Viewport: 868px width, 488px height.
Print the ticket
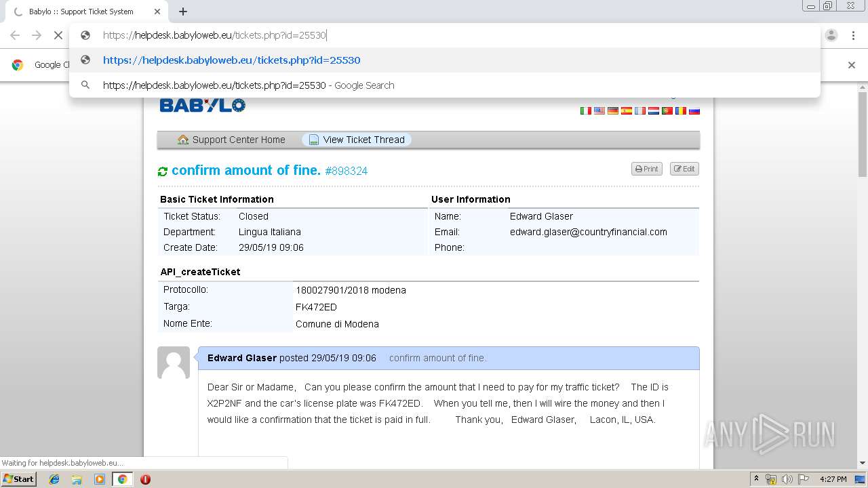coord(646,169)
